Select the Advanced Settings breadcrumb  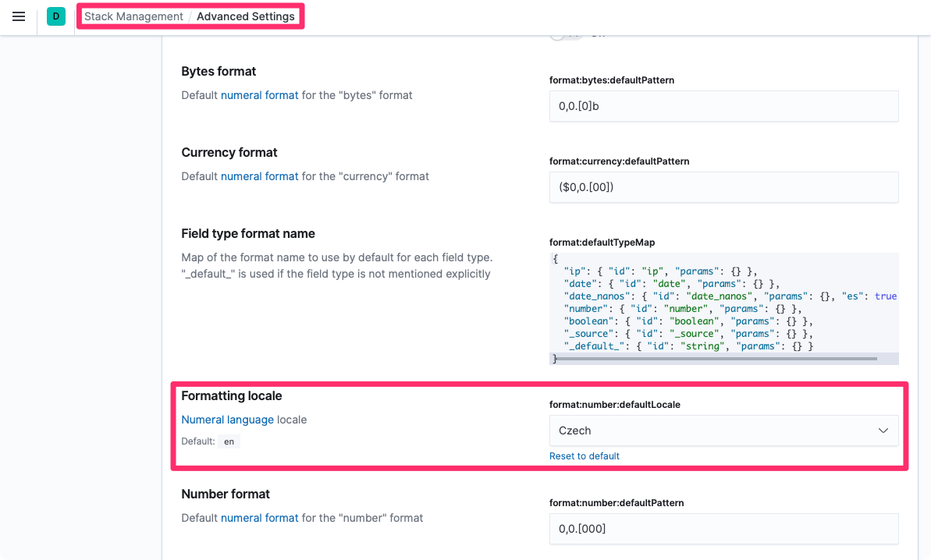[246, 16]
